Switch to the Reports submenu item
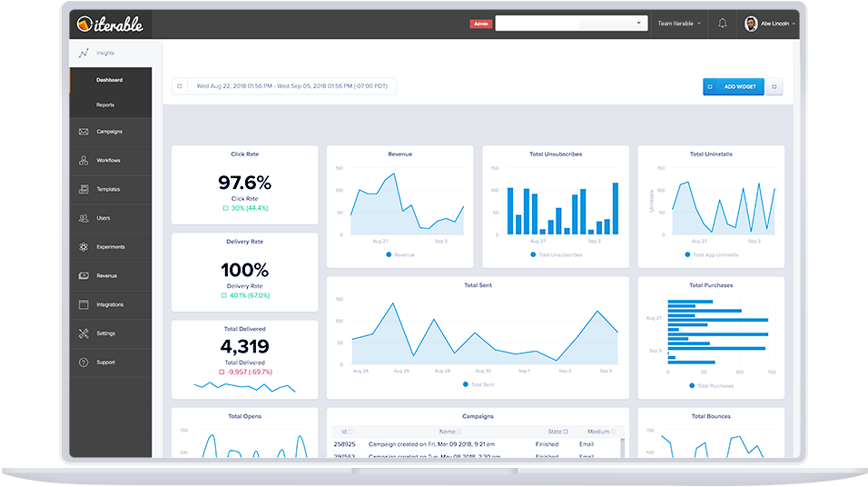868x487 pixels. pos(105,104)
